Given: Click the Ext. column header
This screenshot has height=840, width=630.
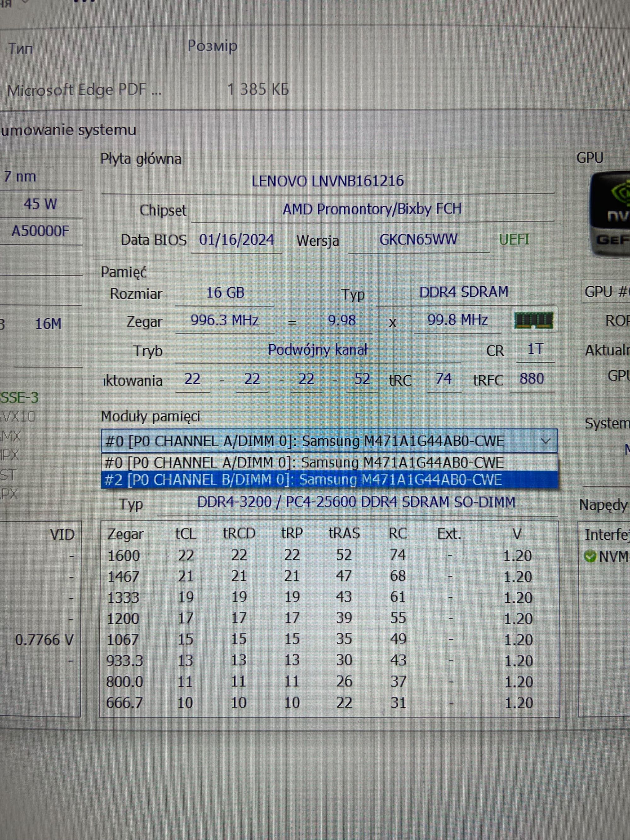Looking at the screenshot, I should point(449,534).
